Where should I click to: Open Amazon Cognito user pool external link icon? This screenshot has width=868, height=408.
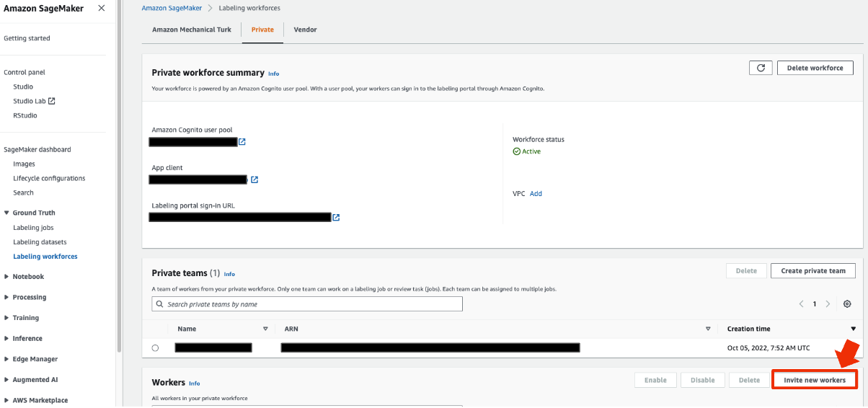(242, 142)
